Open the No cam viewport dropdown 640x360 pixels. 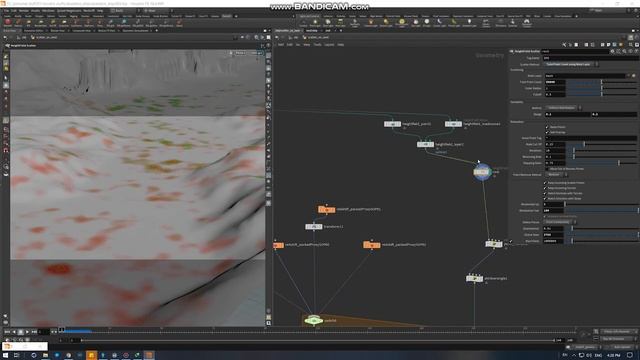[x=257, y=53]
